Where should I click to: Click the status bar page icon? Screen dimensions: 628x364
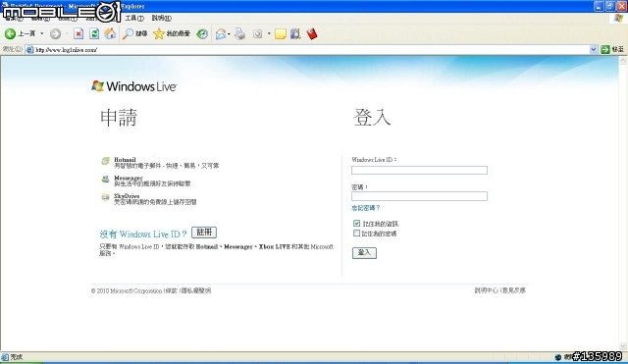pos(5,357)
